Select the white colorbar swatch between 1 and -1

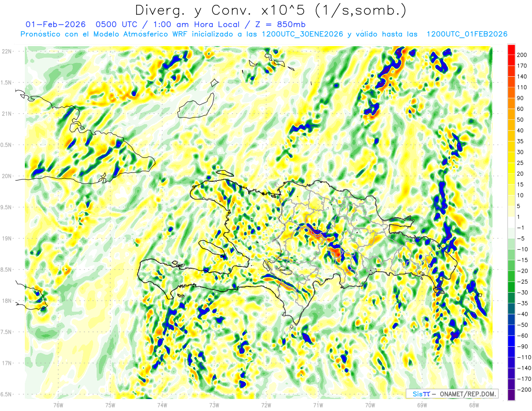click(x=511, y=223)
